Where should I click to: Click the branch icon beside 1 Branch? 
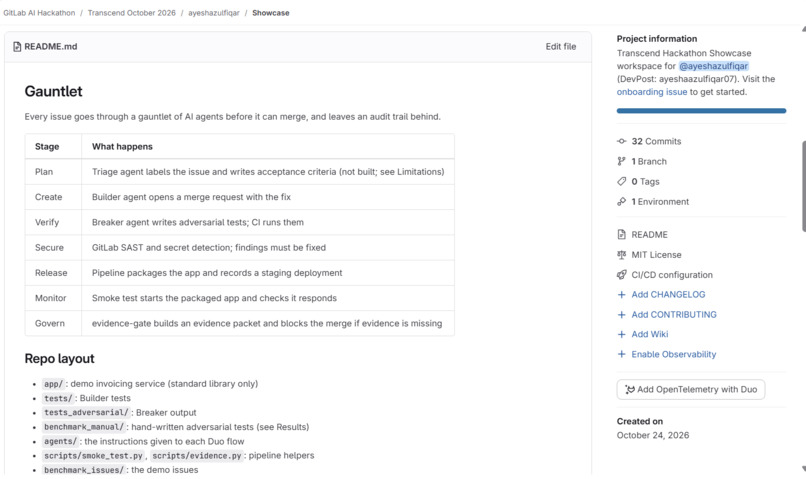point(621,161)
